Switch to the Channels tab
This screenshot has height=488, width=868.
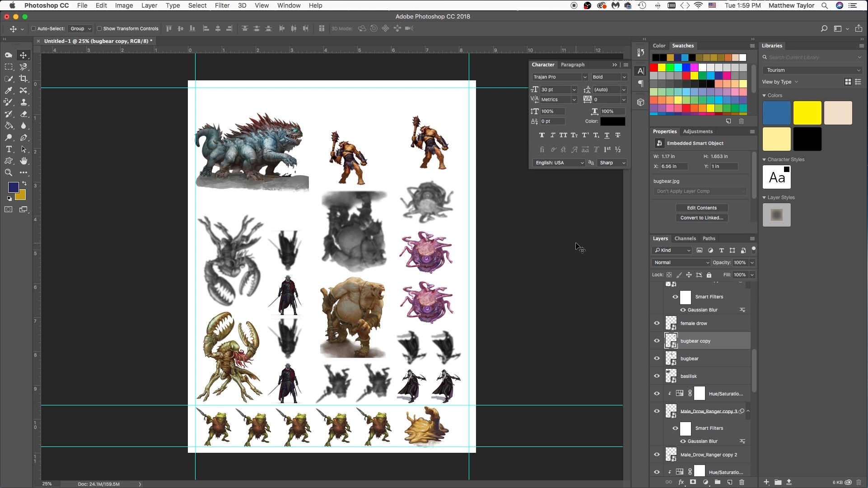pos(685,238)
